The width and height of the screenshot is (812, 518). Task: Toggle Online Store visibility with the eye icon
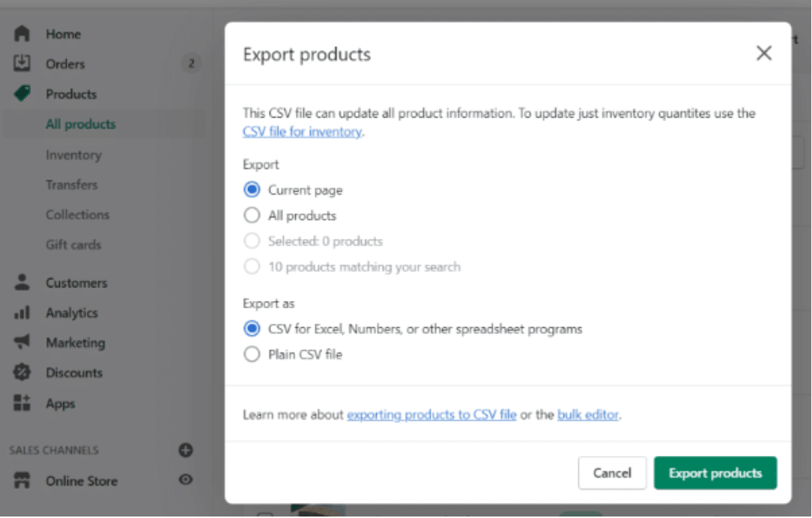(x=185, y=481)
